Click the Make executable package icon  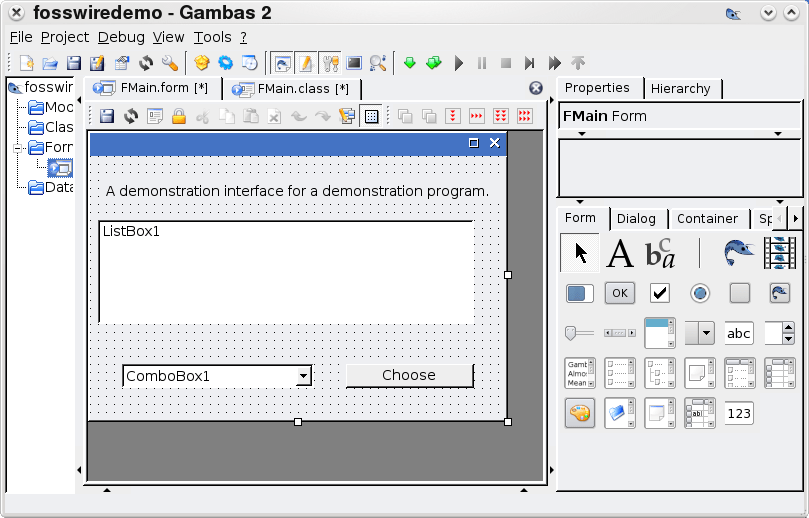coord(202,63)
